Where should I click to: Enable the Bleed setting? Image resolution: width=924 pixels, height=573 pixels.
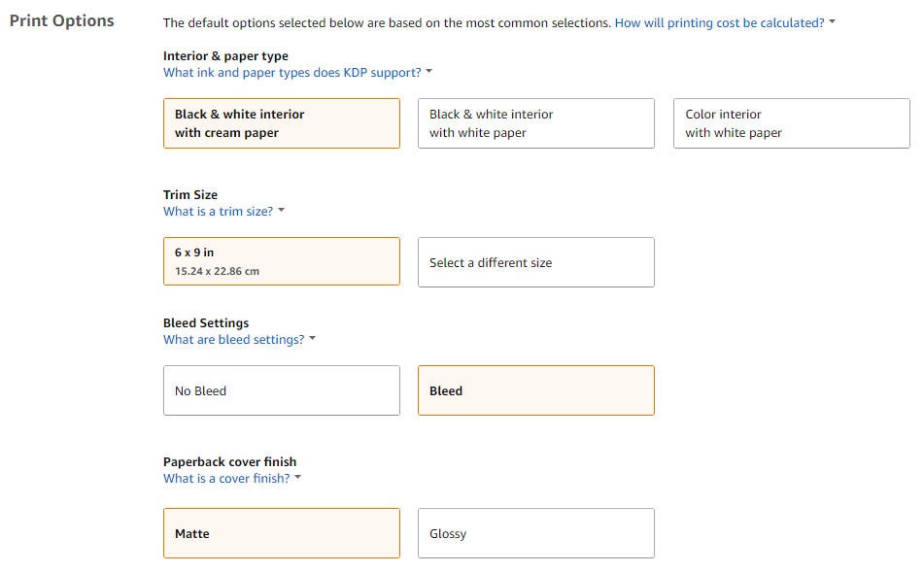tap(535, 390)
